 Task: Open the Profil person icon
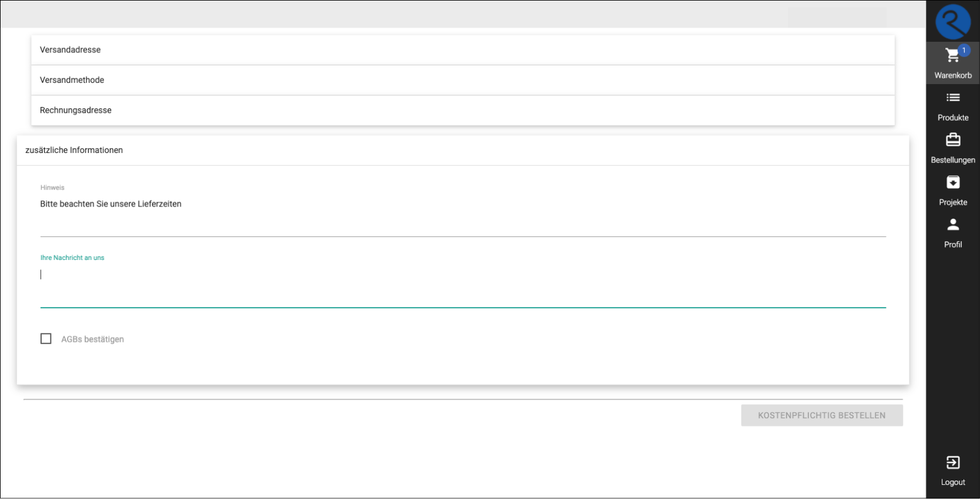pos(953,225)
